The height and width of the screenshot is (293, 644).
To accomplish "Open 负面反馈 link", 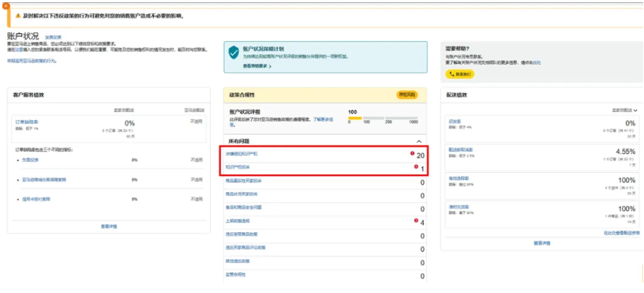I will pyautogui.click(x=31, y=160).
